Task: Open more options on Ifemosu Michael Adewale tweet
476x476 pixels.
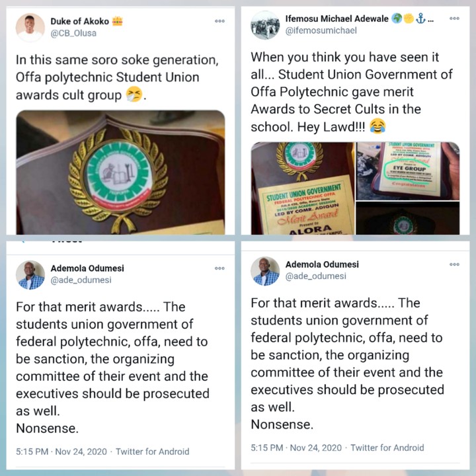Action: pyautogui.click(x=454, y=19)
